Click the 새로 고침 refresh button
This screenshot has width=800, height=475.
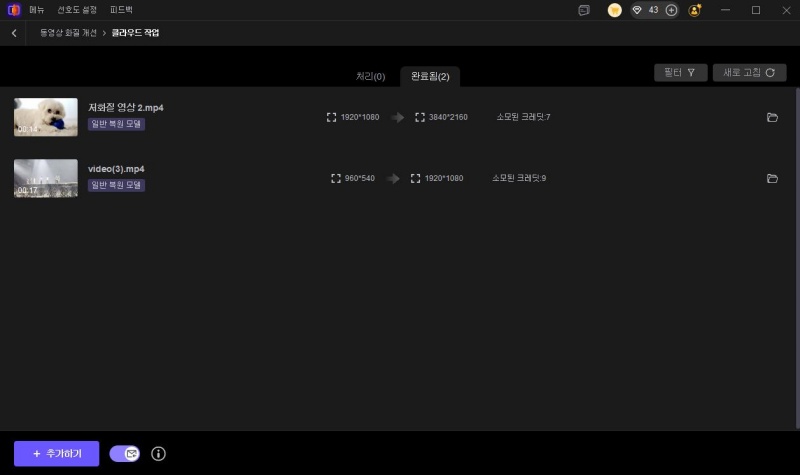click(x=749, y=72)
